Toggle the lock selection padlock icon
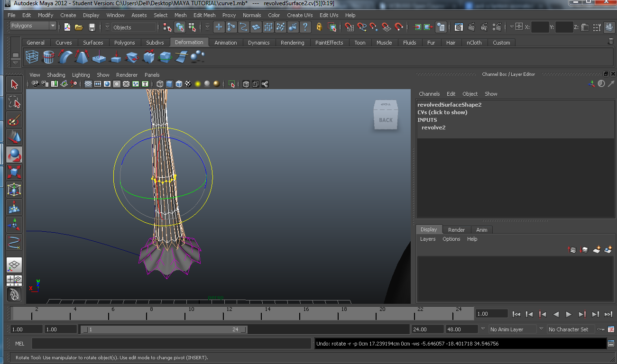 coord(319,27)
